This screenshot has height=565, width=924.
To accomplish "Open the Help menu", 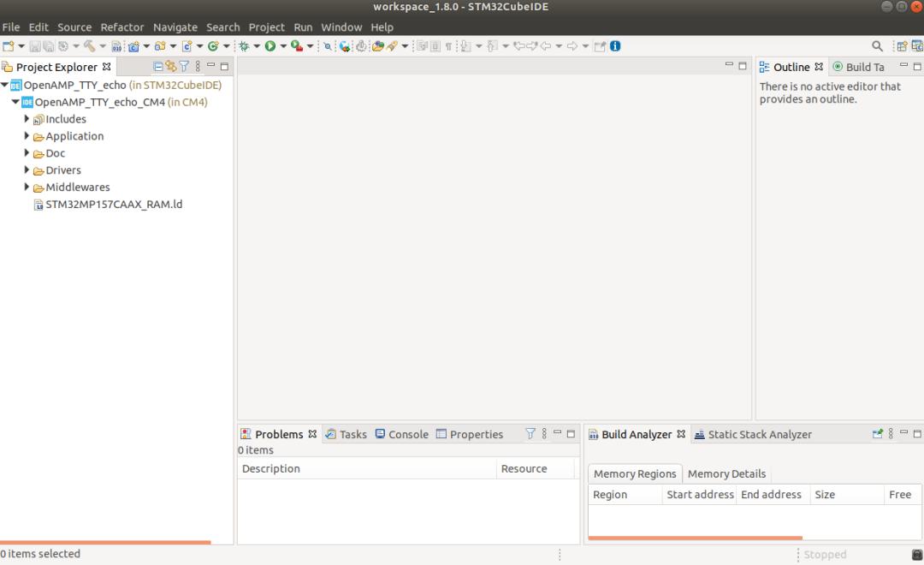I will tap(382, 27).
